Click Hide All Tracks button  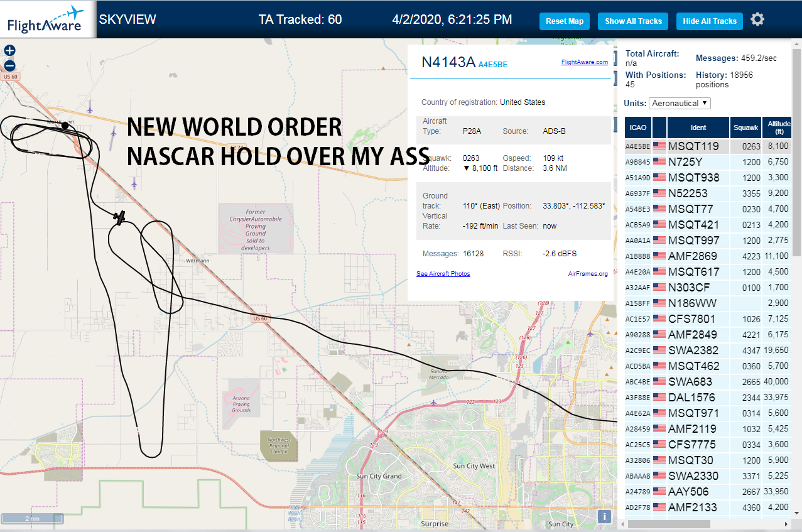710,21
